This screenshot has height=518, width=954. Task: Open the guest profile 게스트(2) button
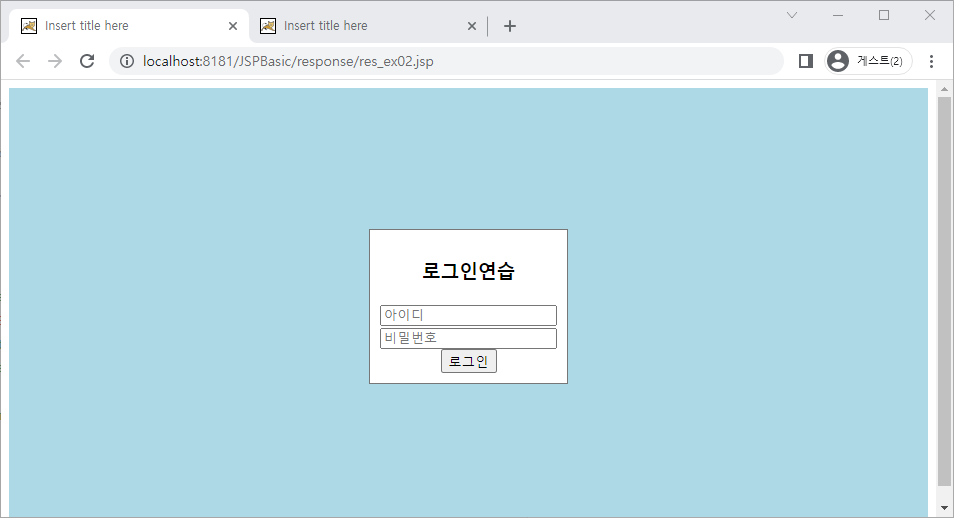tap(868, 61)
